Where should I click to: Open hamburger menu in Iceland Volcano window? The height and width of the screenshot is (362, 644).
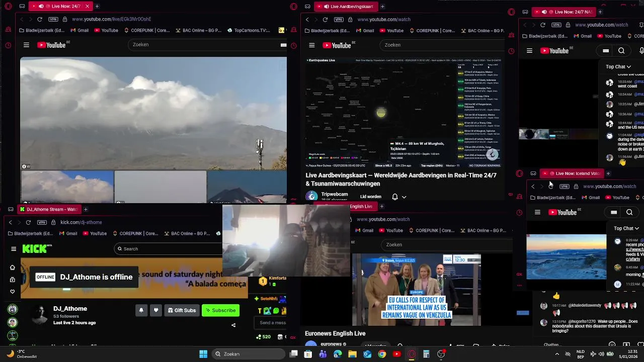tap(537, 212)
